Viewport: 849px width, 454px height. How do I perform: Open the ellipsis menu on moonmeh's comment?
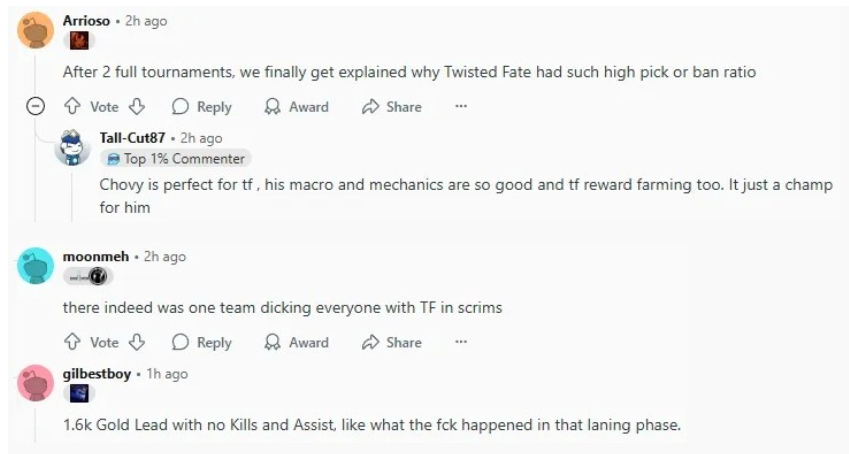pyautogui.click(x=461, y=342)
